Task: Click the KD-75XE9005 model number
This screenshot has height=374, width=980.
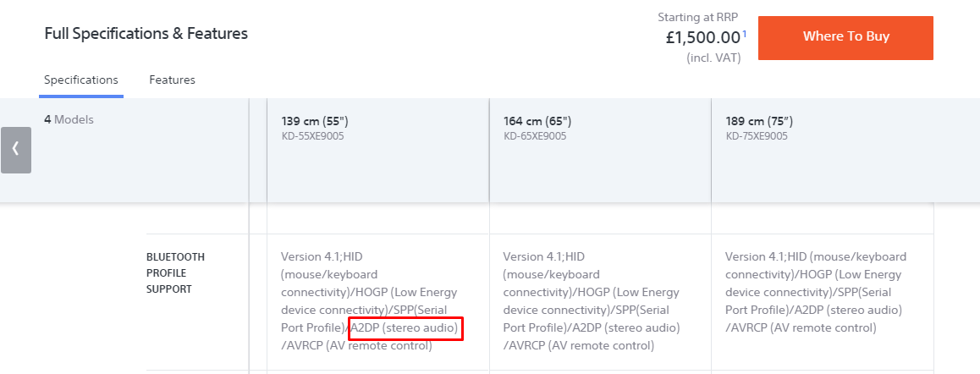Action: coord(757,136)
